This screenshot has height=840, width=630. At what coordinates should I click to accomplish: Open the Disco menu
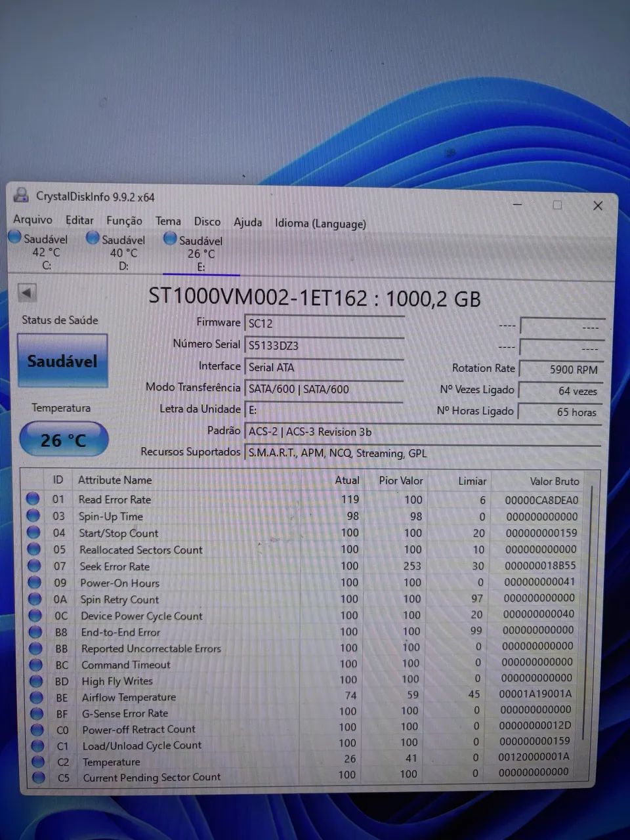[207, 222]
